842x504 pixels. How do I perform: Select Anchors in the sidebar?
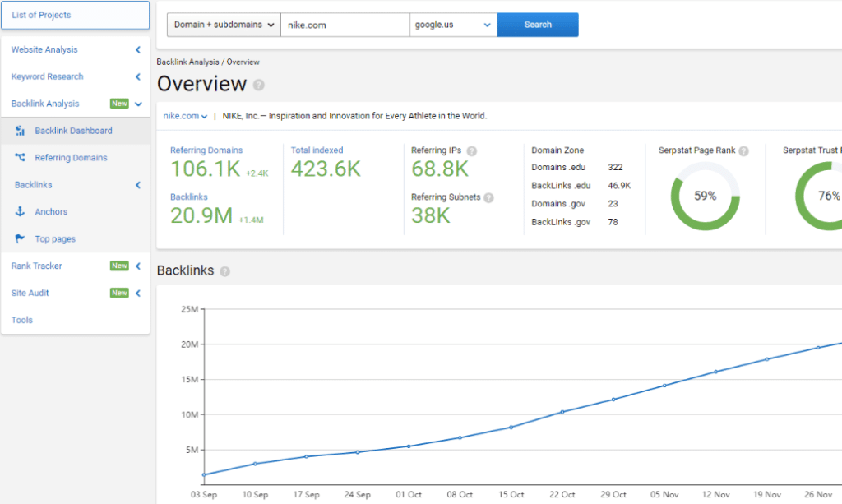(51, 211)
